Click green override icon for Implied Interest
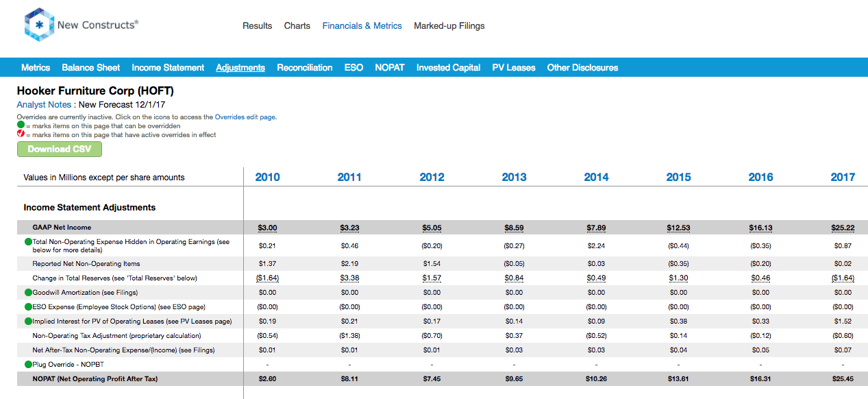The image size is (868, 399). [28, 321]
